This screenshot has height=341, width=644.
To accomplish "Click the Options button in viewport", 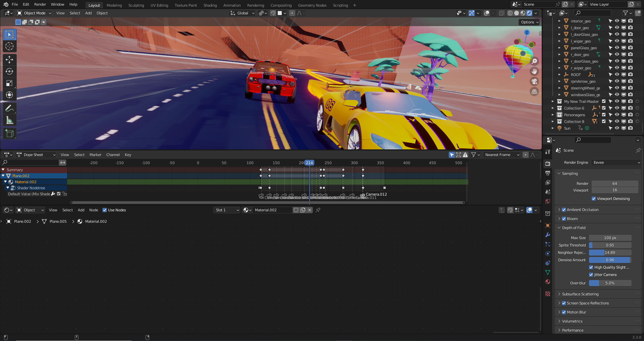I will (x=530, y=22).
